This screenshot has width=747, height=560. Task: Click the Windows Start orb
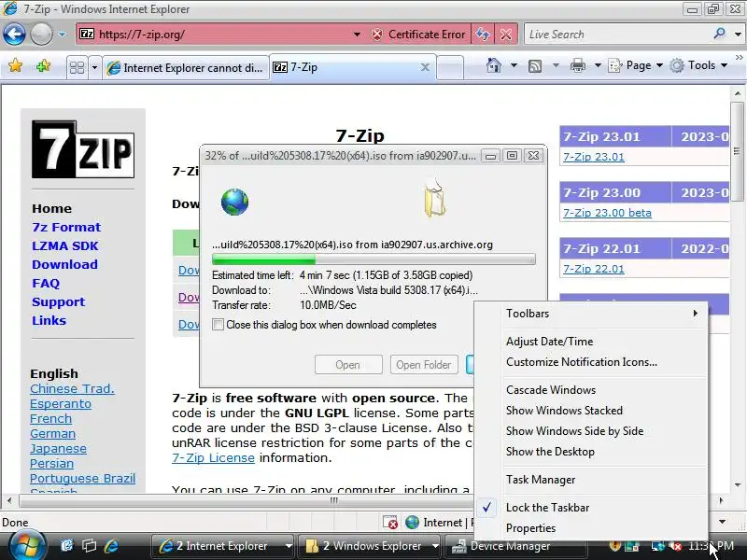pos(27,545)
